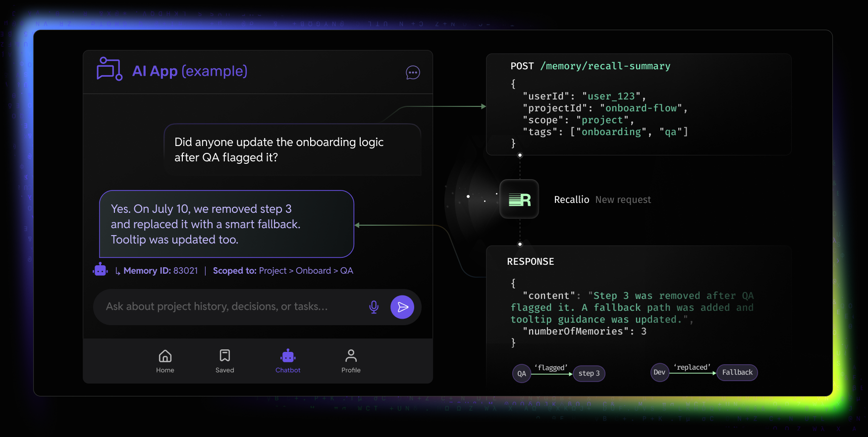Click the 'New request' status text
868x437 pixels.
[623, 199]
